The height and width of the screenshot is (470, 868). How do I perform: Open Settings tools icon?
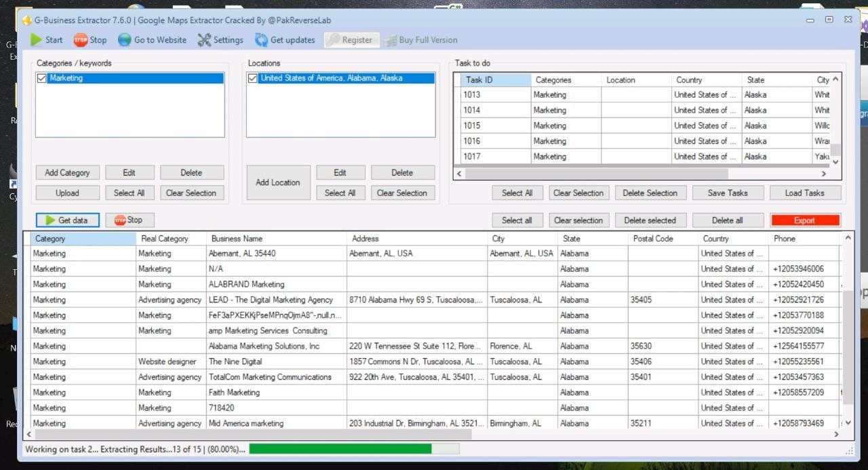204,40
